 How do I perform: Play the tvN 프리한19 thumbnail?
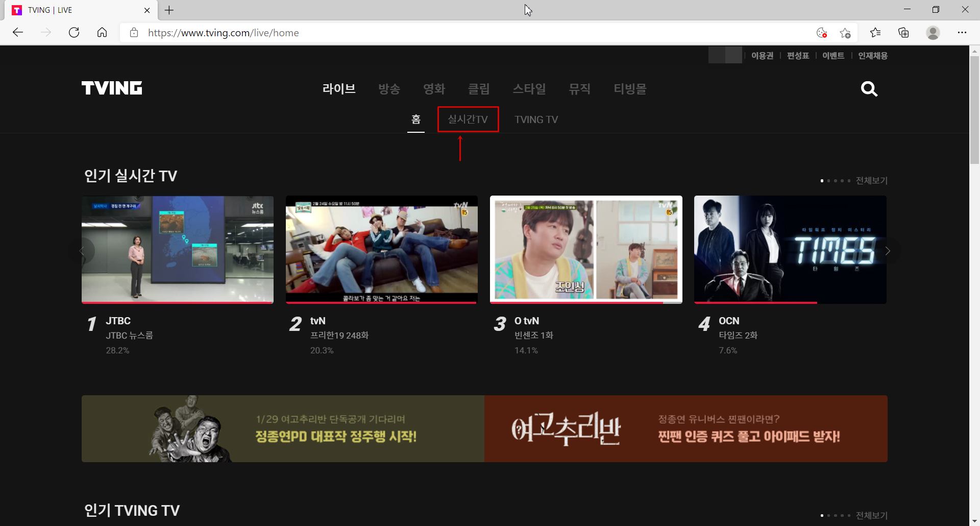point(382,250)
